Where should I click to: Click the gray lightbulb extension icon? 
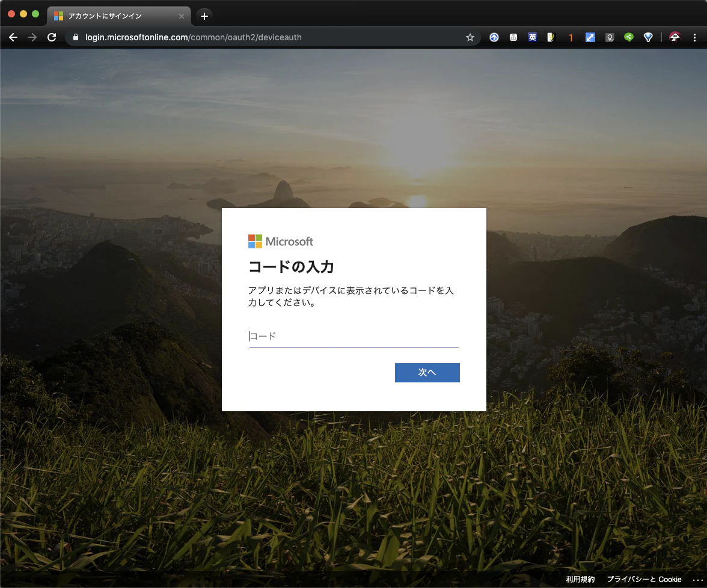click(610, 37)
